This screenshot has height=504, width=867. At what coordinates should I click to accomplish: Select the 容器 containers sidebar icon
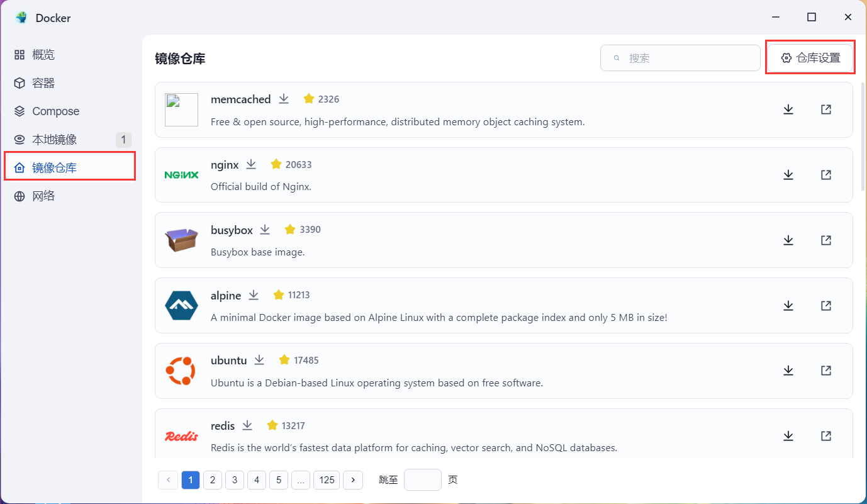tap(20, 82)
